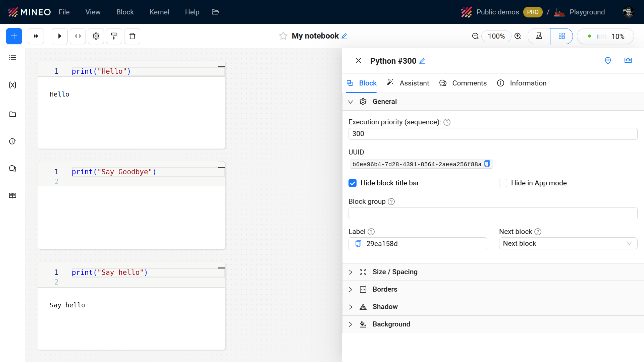The height and width of the screenshot is (362, 644).
Task: Open Public demos workspace link
Action: pyautogui.click(x=497, y=12)
